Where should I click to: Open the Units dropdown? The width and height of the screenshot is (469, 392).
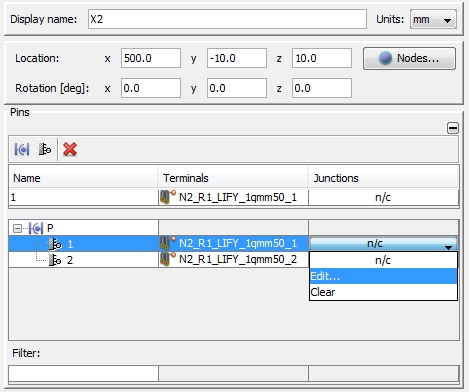point(433,19)
